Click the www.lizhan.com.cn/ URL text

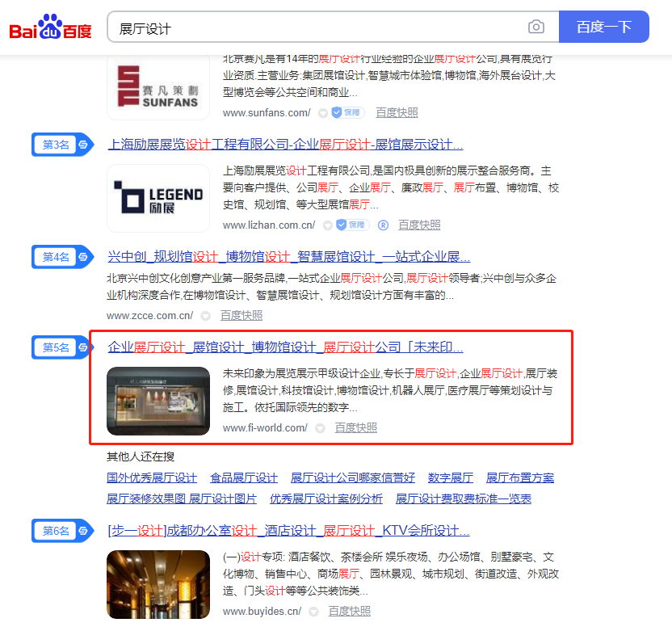[269, 225]
